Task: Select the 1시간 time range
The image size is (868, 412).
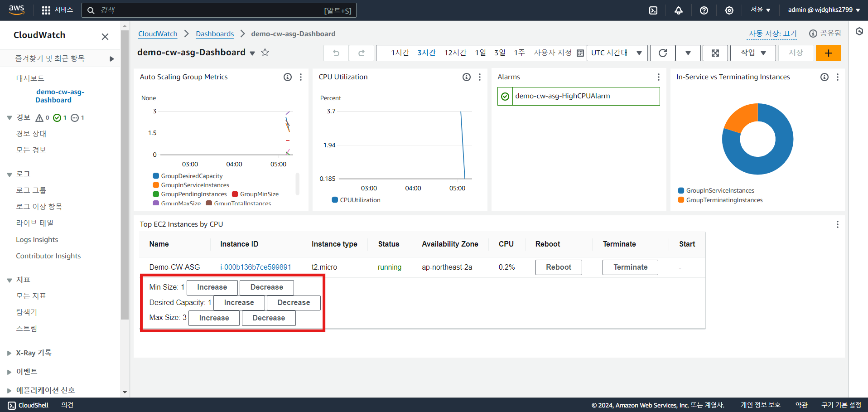Action: pyautogui.click(x=400, y=53)
